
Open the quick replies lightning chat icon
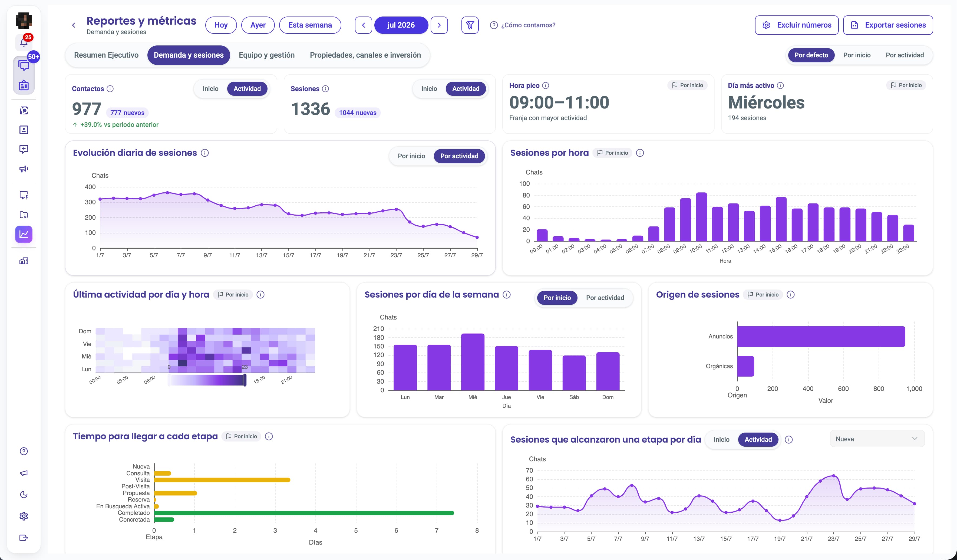coord(24,195)
